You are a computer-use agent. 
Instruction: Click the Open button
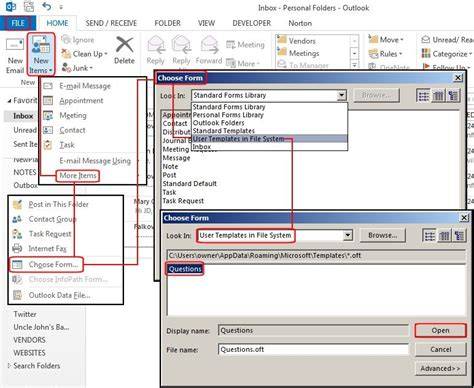point(440,330)
